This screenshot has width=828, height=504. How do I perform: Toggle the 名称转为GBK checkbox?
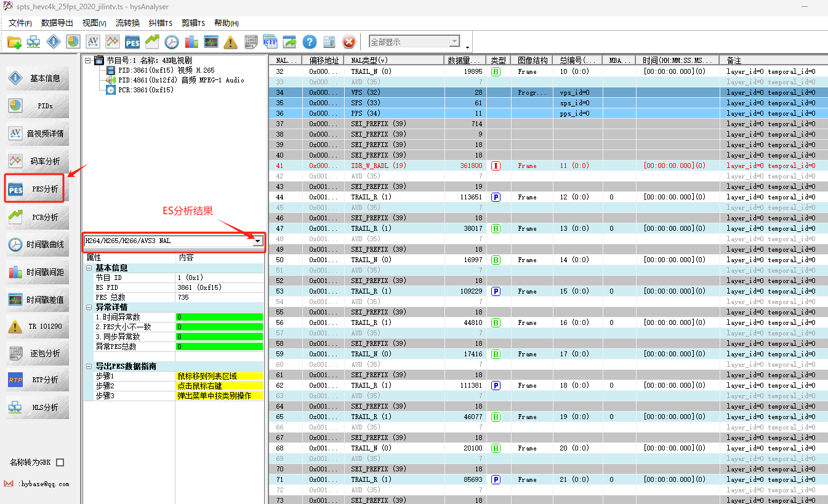click(x=60, y=462)
